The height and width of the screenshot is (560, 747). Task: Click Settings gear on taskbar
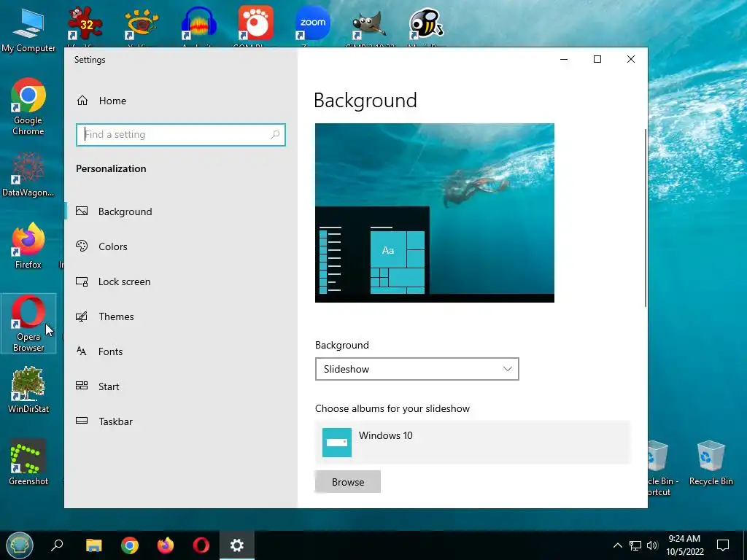pos(237,545)
